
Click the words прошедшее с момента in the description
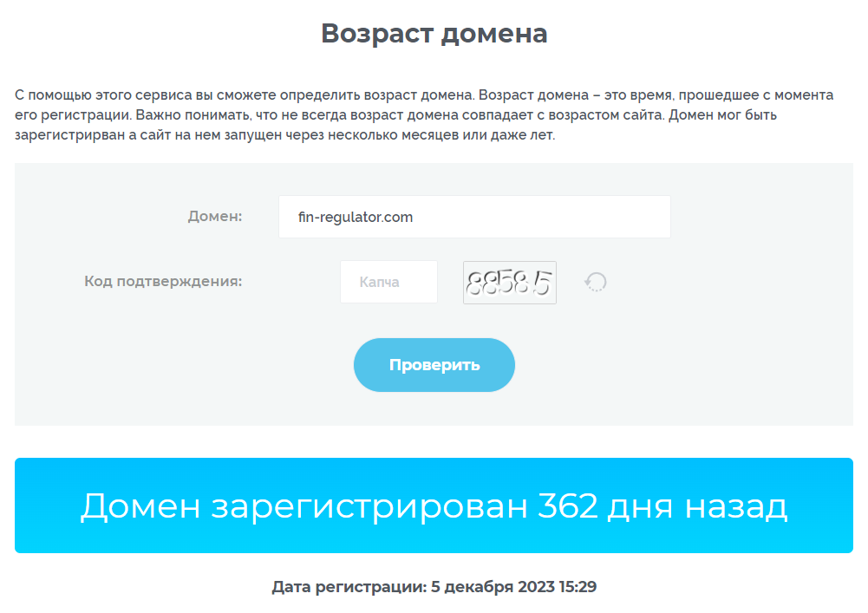point(756,95)
